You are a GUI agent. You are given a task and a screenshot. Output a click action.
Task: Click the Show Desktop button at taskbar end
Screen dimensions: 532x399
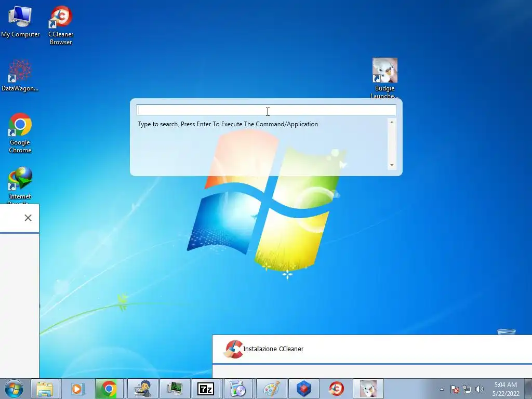coord(528,389)
